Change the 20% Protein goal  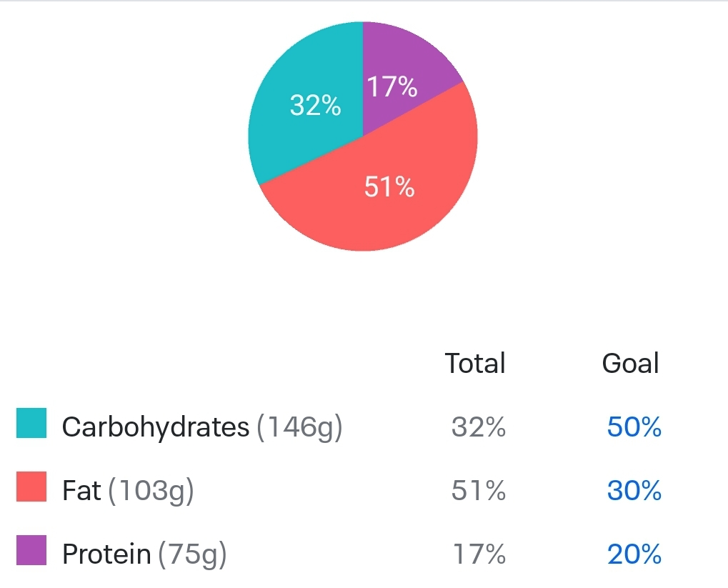[x=634, y=554]
